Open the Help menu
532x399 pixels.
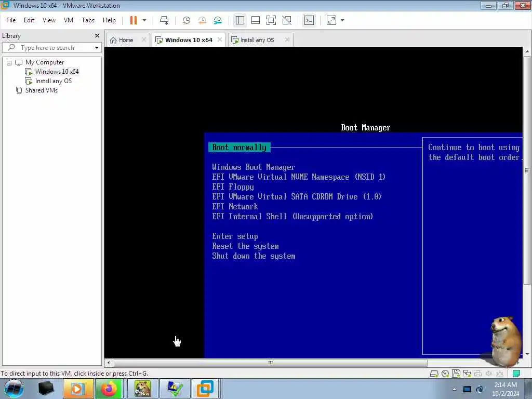click(109, 20)
